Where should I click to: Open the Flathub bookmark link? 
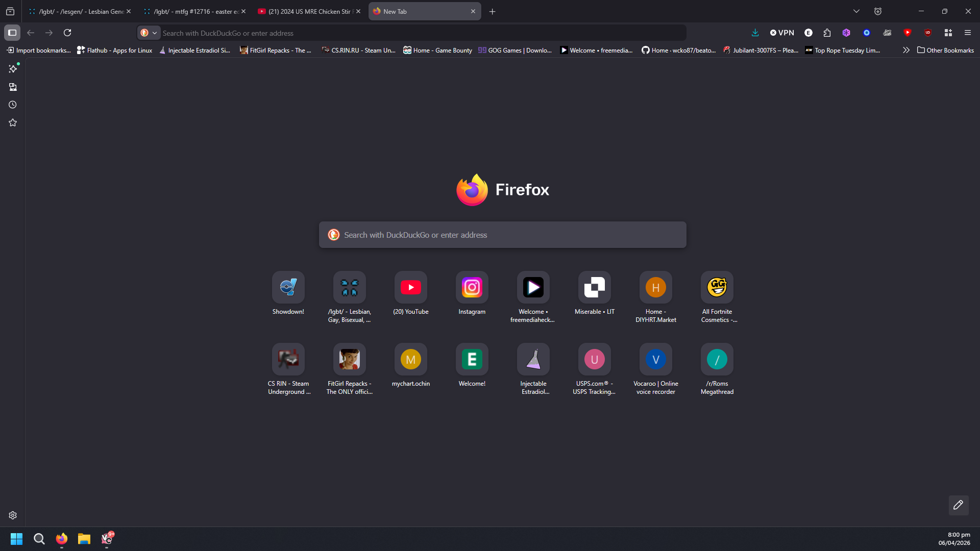[115, 50]
